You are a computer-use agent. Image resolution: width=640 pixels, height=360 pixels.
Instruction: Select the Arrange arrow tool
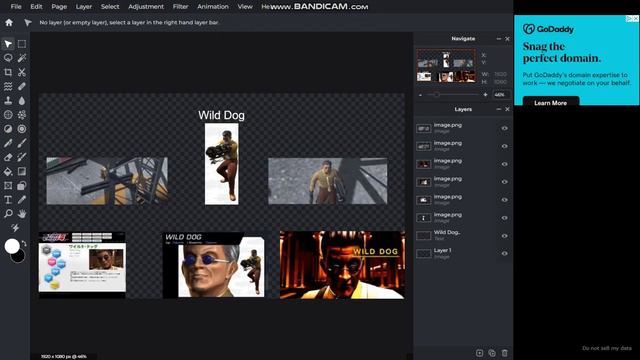pyautogui.click(x=8, y=44)
